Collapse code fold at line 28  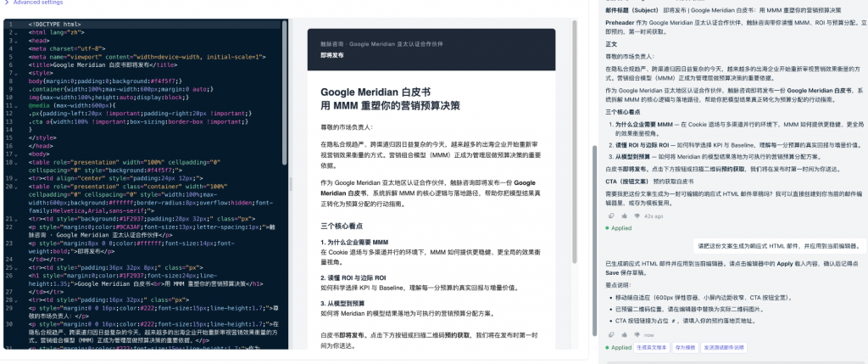[17, 300]
